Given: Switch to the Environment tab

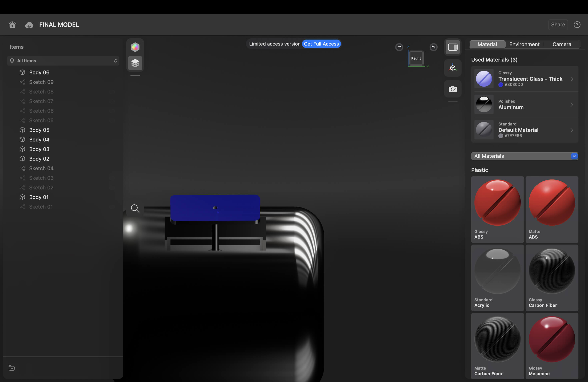Looking at the screenshot, I should tap(524, 44).
